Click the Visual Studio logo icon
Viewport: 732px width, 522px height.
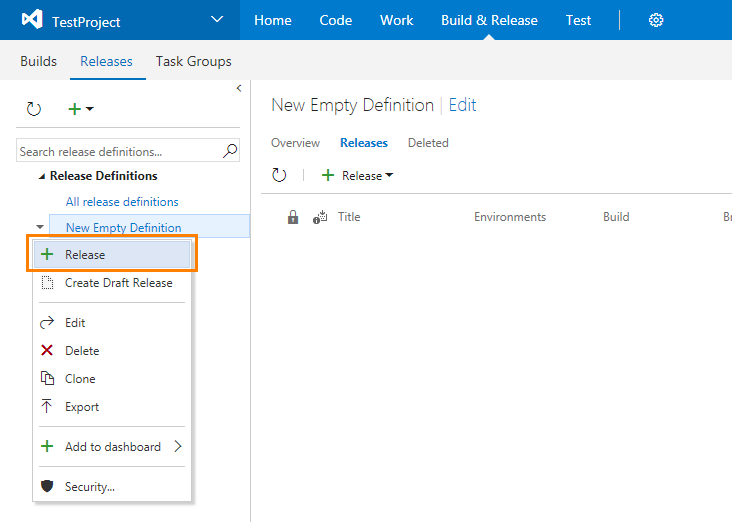tap(32, 20)
